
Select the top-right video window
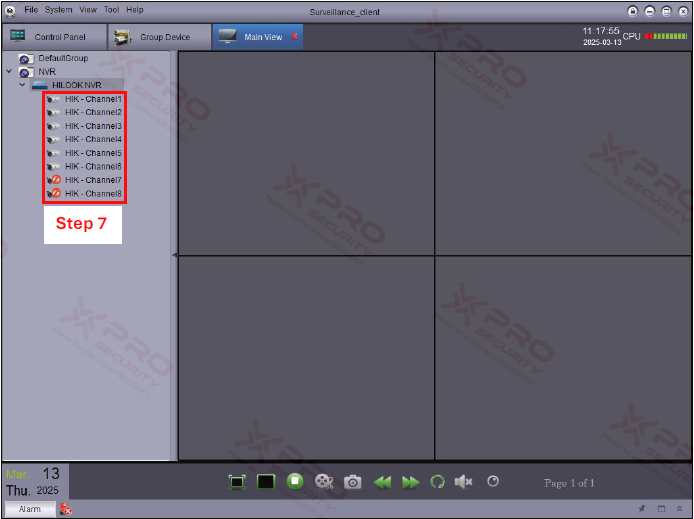563,153
